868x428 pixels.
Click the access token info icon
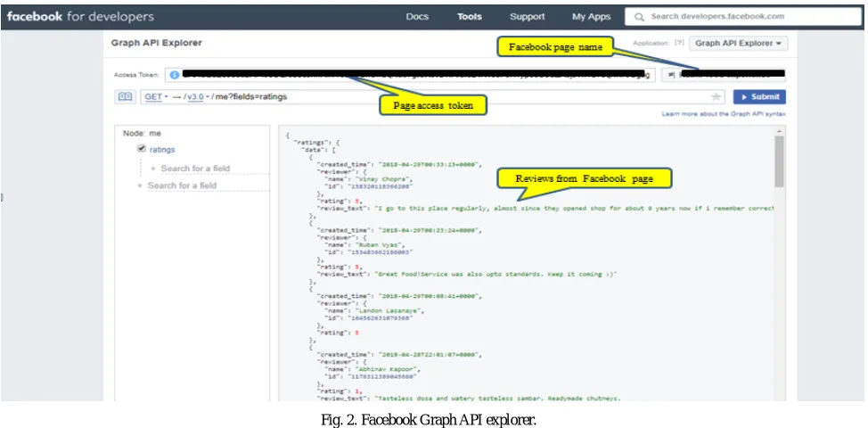point(175,75)
